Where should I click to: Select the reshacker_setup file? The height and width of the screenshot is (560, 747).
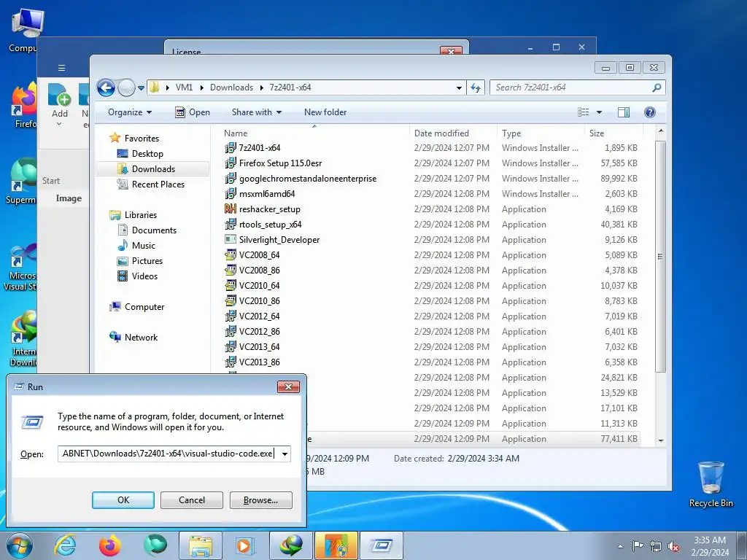[270, 209]
